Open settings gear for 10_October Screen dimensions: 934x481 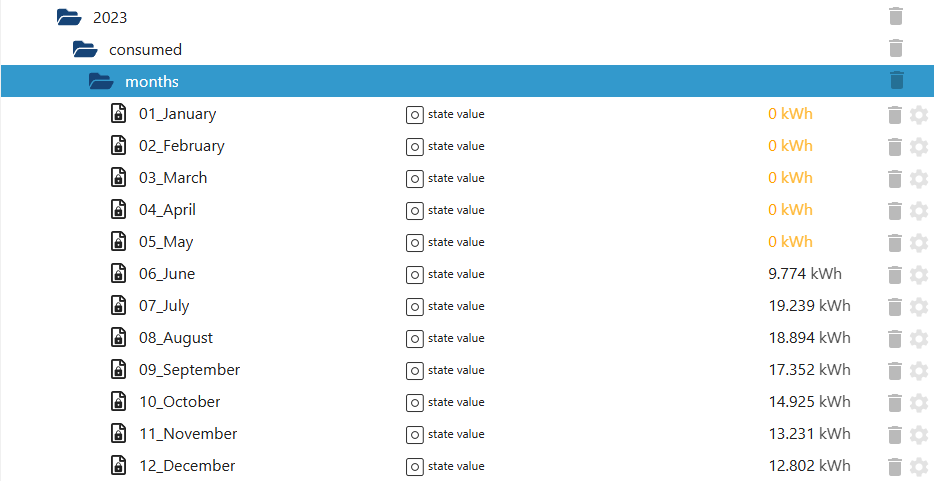(919, 403)
